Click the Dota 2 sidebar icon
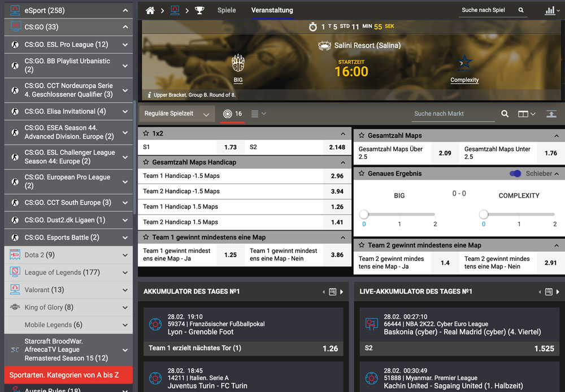The width and height of the screenshot is (565, 392). (x=15, y=255)
